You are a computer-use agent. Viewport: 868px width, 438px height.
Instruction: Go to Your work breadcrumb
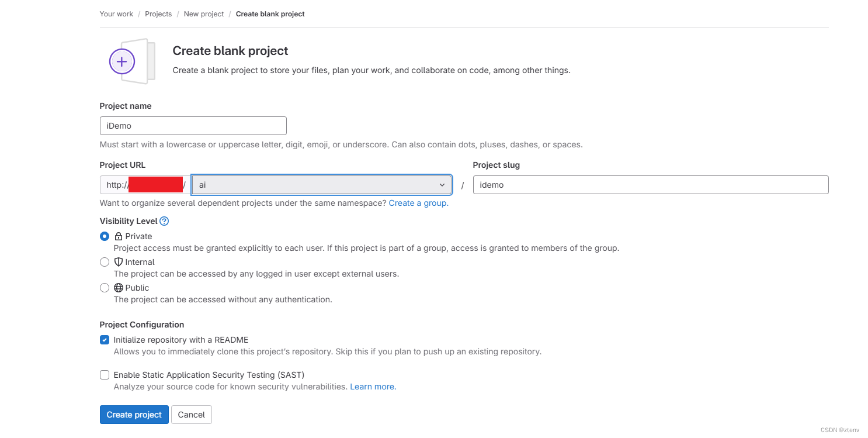[116, 13]
